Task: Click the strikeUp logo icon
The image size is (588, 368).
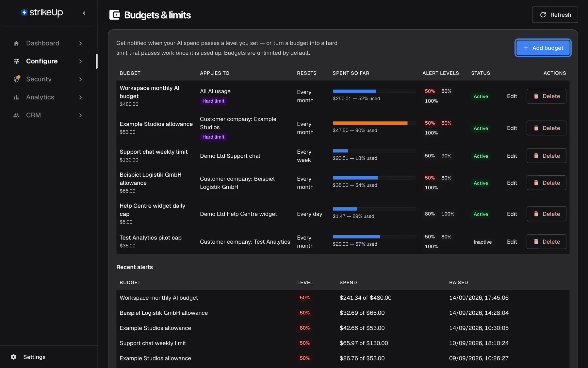Action: 24,12
